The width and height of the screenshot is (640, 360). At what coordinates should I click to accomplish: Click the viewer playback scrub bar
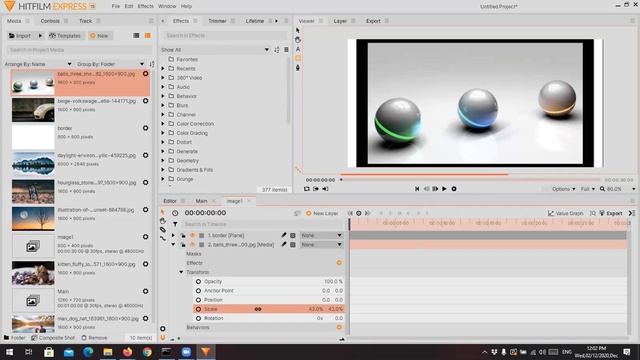[471, 179]
